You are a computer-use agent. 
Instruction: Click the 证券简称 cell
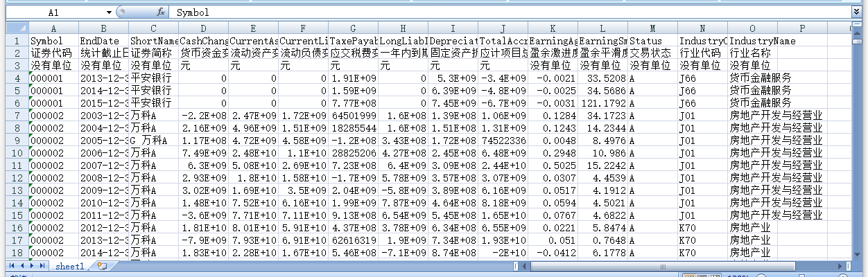(x=153, y=53)
